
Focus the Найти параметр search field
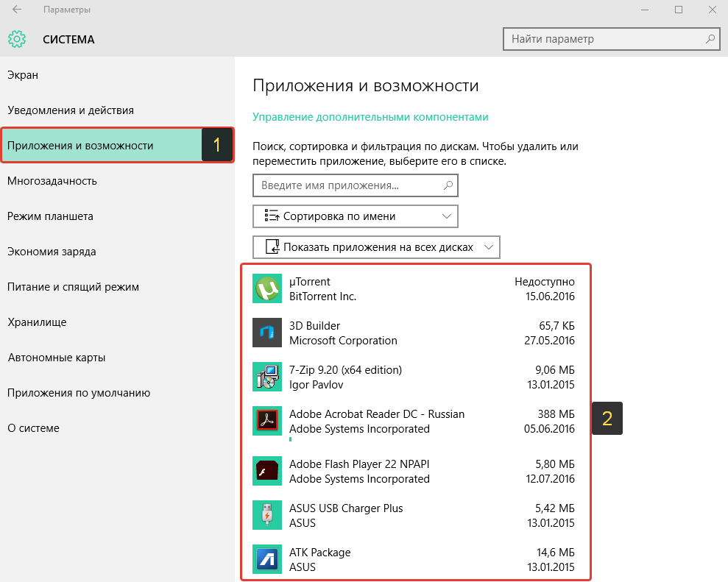(611, 39)
